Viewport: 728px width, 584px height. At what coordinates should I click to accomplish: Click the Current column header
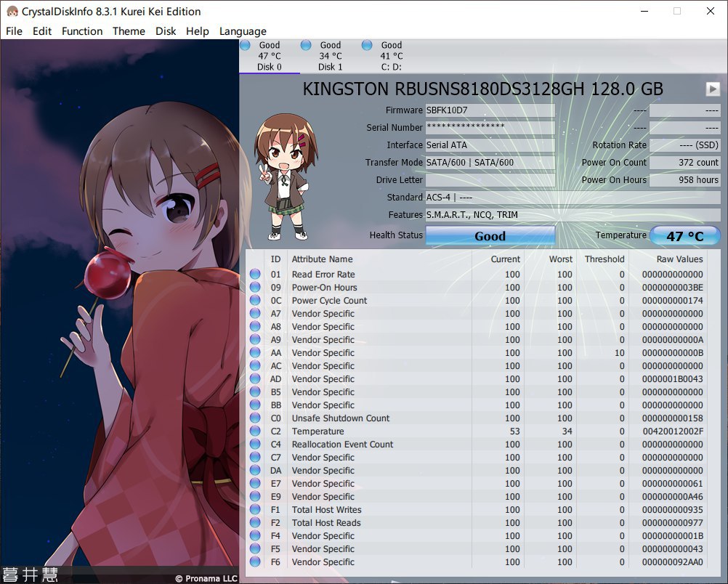click(x=505, y=259)
